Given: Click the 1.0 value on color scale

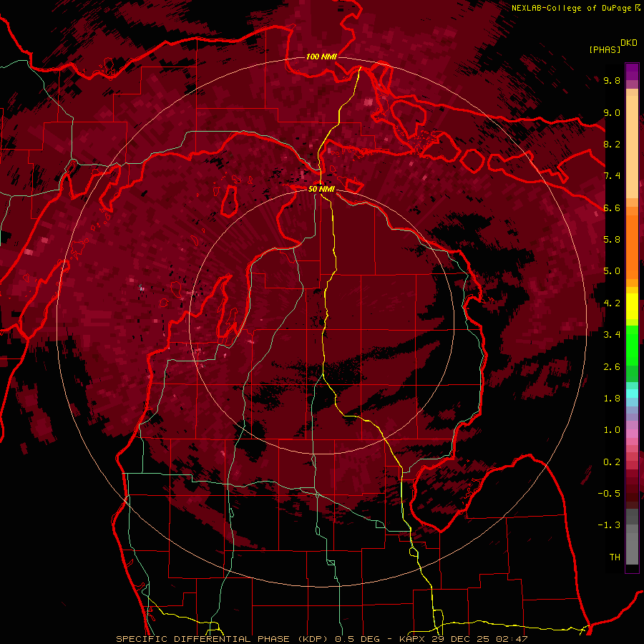Looking at the screenshot, I should 612,430.
